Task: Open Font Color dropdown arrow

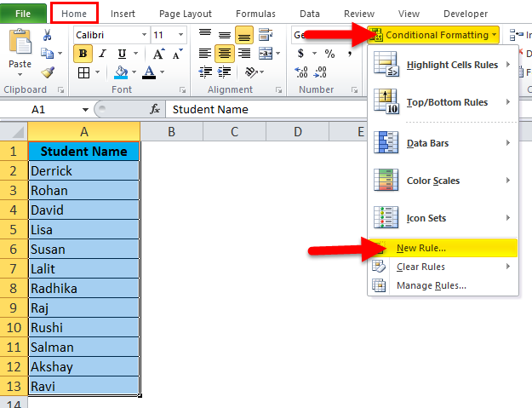Action: [x=163, y=72]
